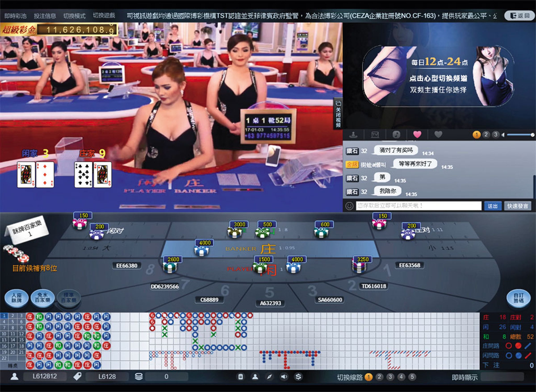Click the music note icon
The image size is (536, 392).
396,135
